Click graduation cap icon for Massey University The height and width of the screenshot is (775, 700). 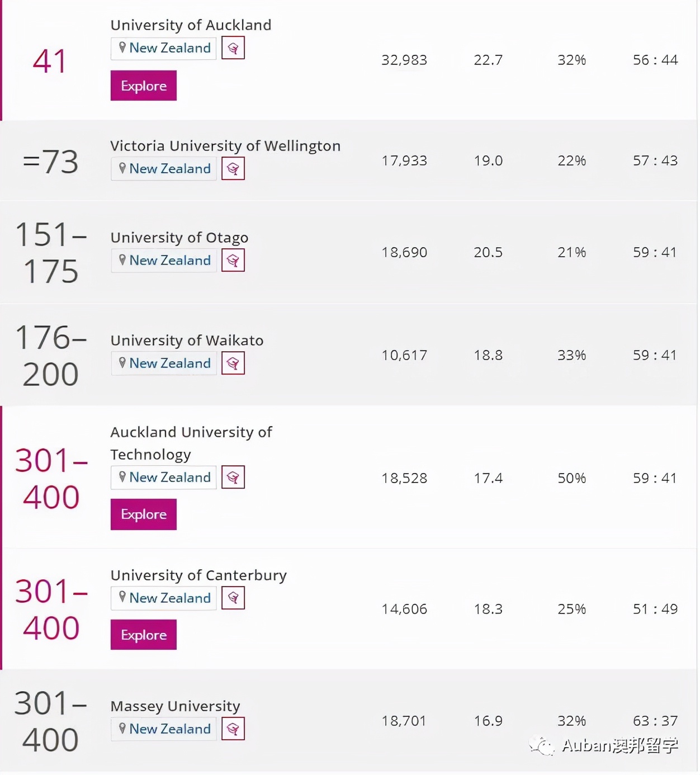tap(233, 729)
